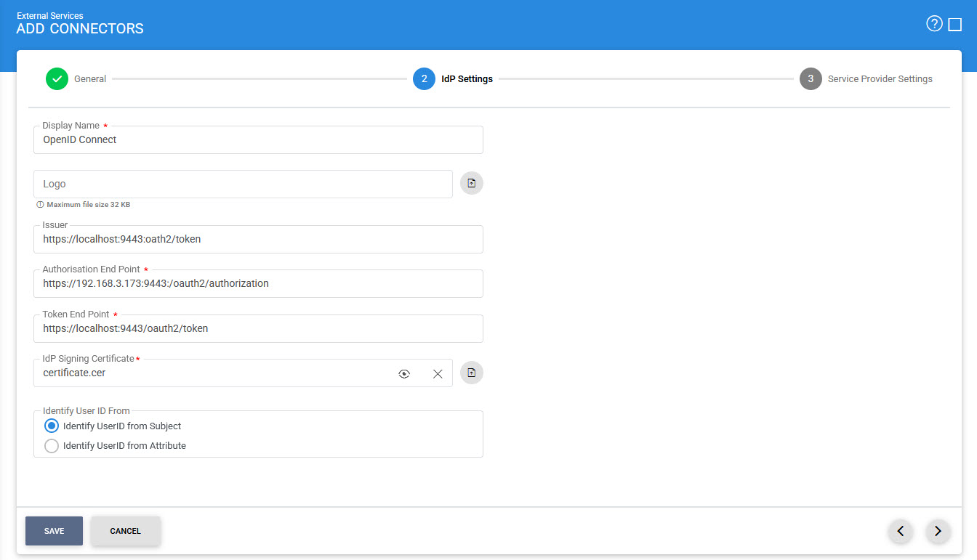Go to previous step with left arrow
The image size is (977, 560).
[901, 531]
